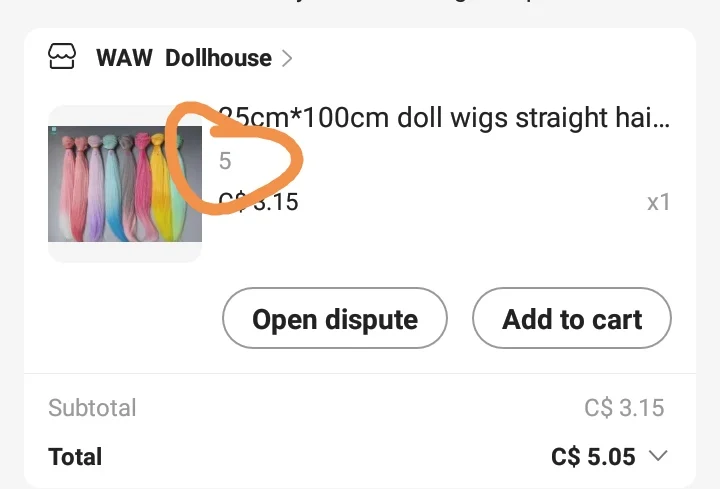Click the item price C$ 3.15
The image size is (720, 489).
[259, 202]
